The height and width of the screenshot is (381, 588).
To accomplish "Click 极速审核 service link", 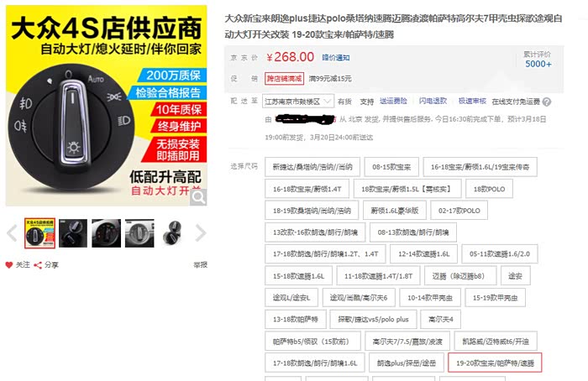I will point(472,101).
